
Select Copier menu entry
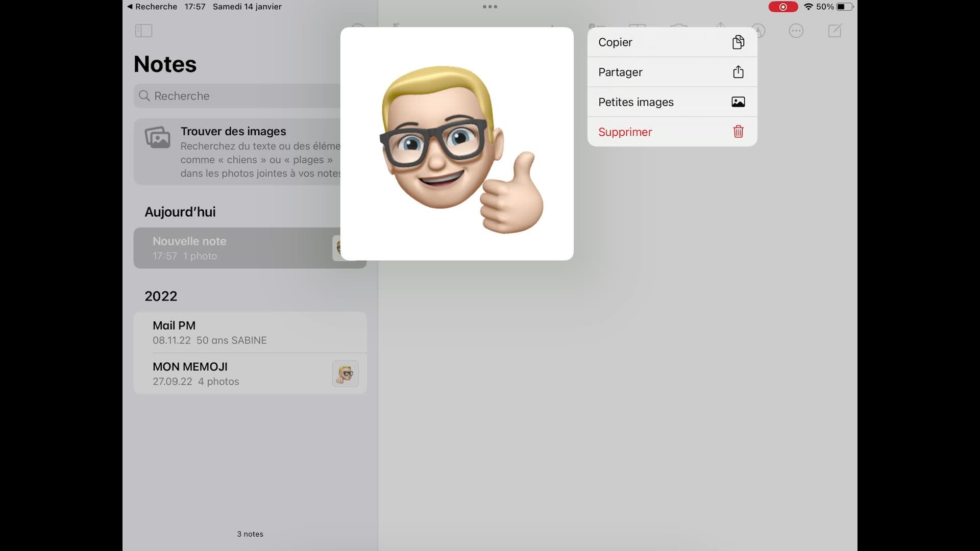pos(615,42)
